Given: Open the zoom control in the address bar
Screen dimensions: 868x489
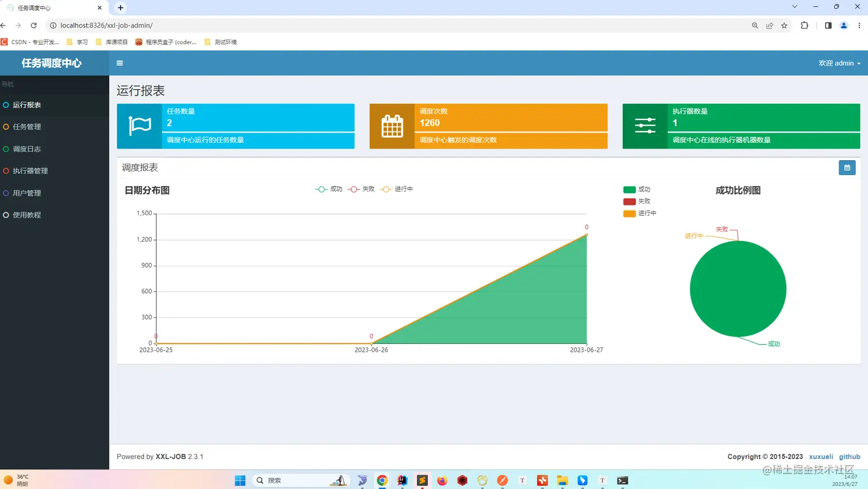Looking at the screenshot, I should [755, 25].
